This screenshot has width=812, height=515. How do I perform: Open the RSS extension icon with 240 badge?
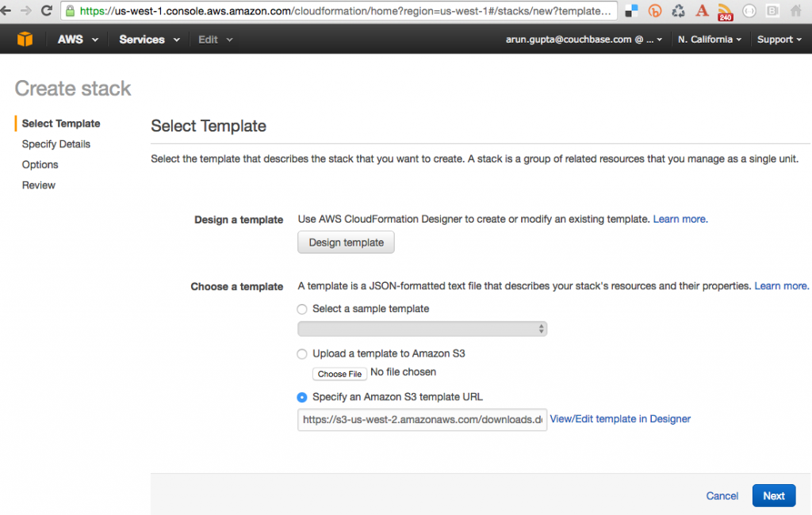[725, 11]
